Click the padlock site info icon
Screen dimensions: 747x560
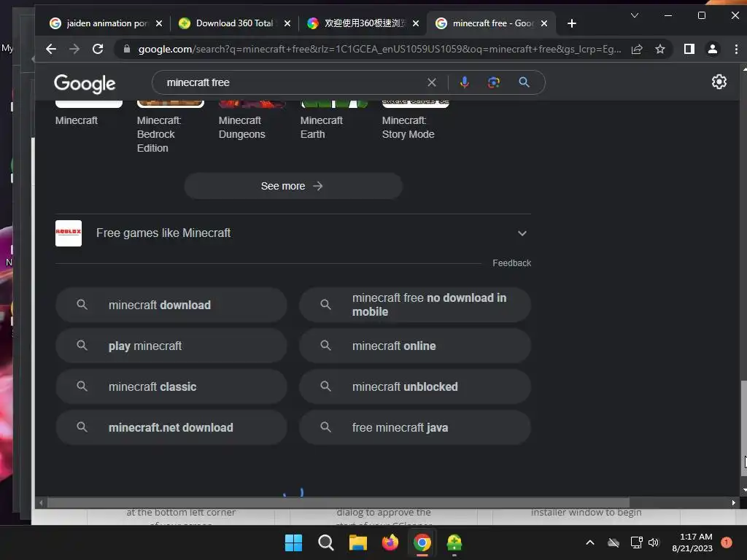point(126,49)
